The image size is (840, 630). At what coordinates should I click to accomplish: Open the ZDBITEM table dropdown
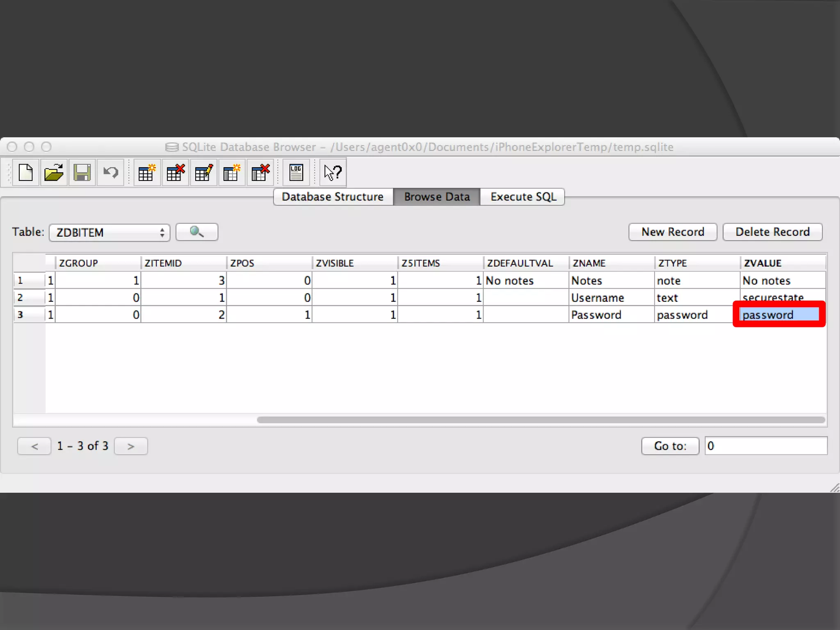pyautogui.click(x=110, y=233)
